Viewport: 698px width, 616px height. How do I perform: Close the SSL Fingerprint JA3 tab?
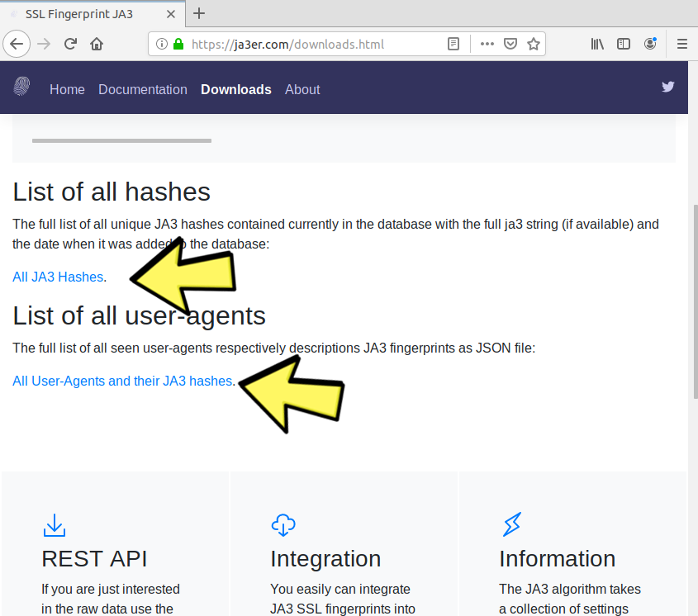[x=170, y=14]
